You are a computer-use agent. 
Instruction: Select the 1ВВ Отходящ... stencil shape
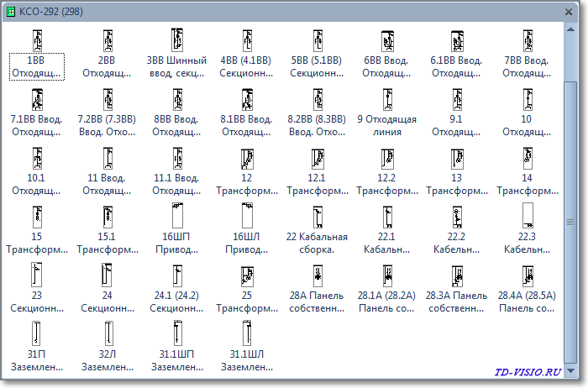click(x=37, y=55)
